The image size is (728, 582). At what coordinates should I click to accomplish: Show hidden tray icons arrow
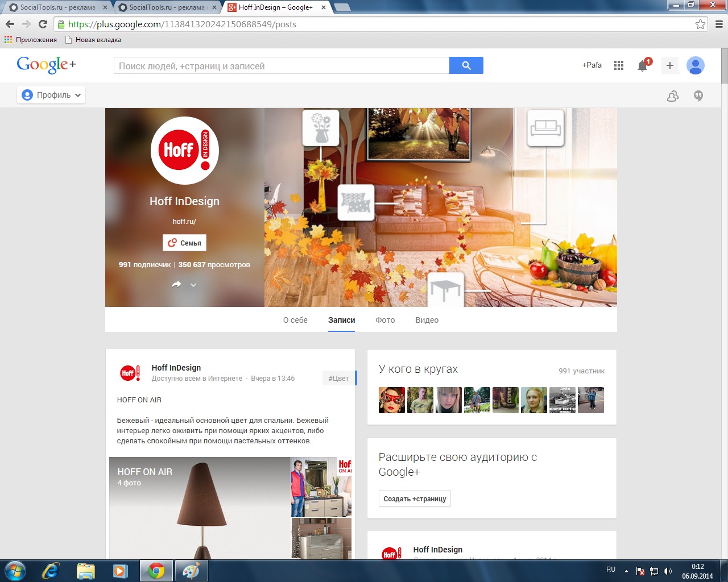pos(626,571)
